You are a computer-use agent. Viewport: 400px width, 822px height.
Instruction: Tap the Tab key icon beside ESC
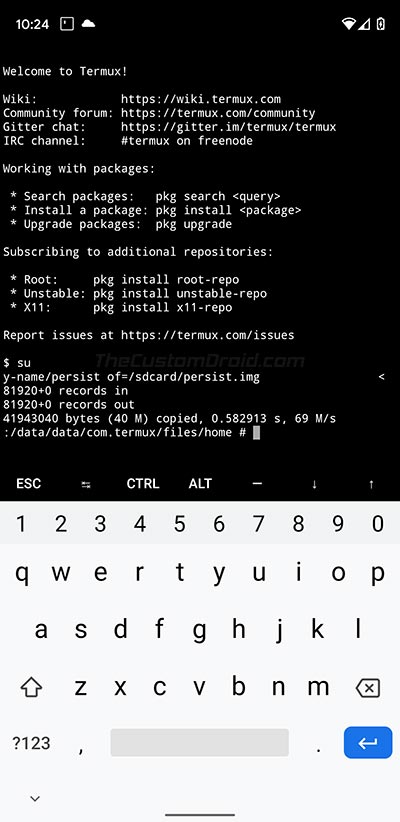(85, 484)
